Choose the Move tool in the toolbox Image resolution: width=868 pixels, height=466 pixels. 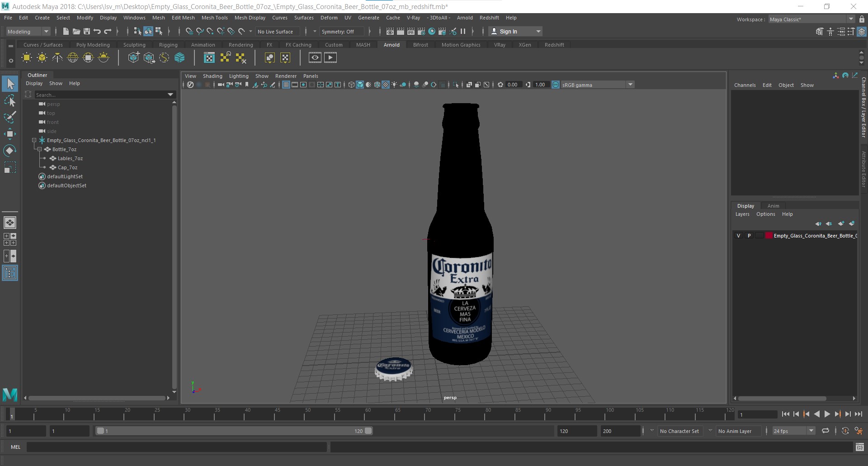(x=10, y=134)
